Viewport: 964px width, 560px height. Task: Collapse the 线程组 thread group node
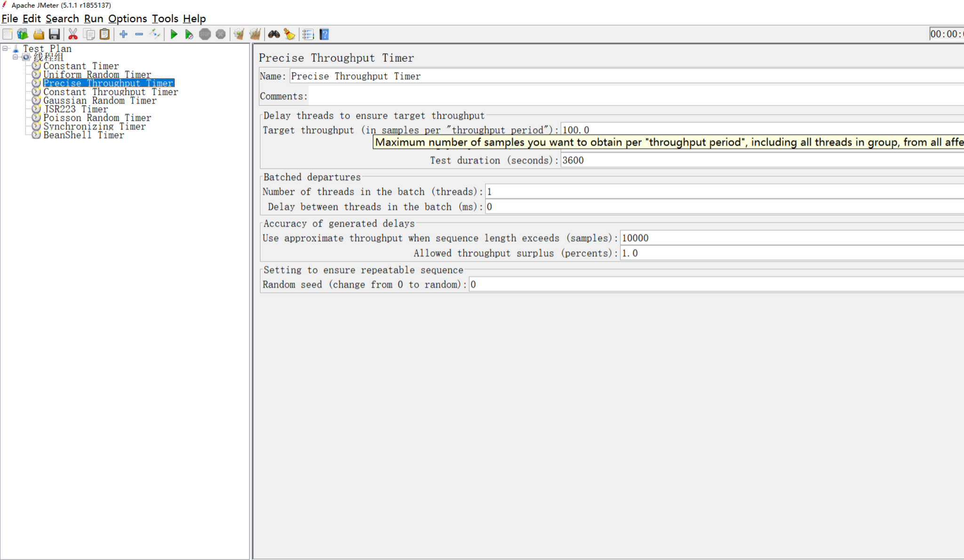[15, 57]
